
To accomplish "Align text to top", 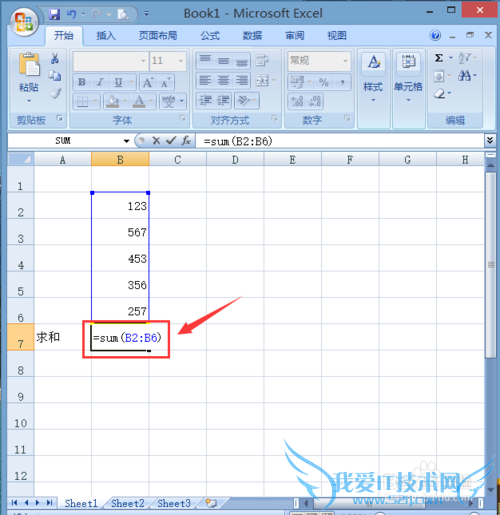I will (205, 61).
